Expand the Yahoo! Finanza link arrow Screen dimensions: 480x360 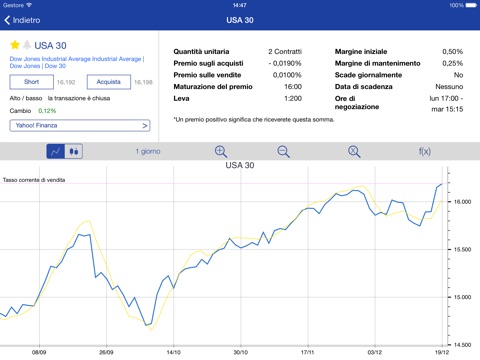145,126
